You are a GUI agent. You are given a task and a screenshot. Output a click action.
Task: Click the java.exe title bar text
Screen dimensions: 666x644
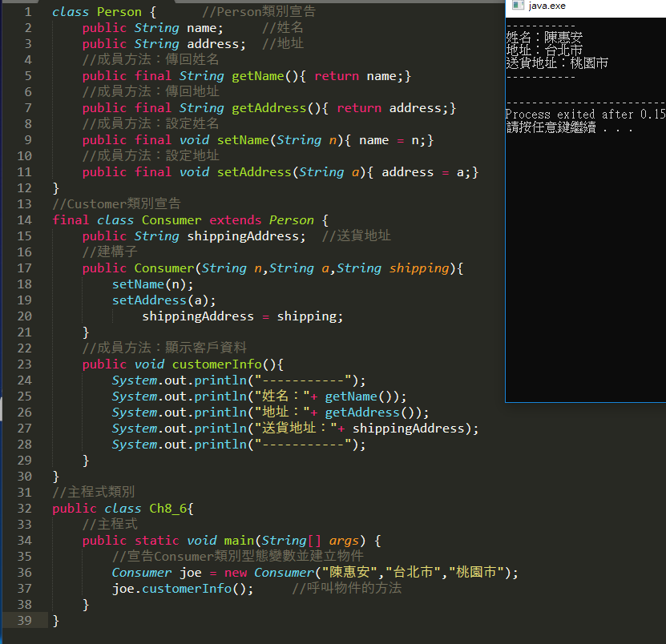coord(546,6)
